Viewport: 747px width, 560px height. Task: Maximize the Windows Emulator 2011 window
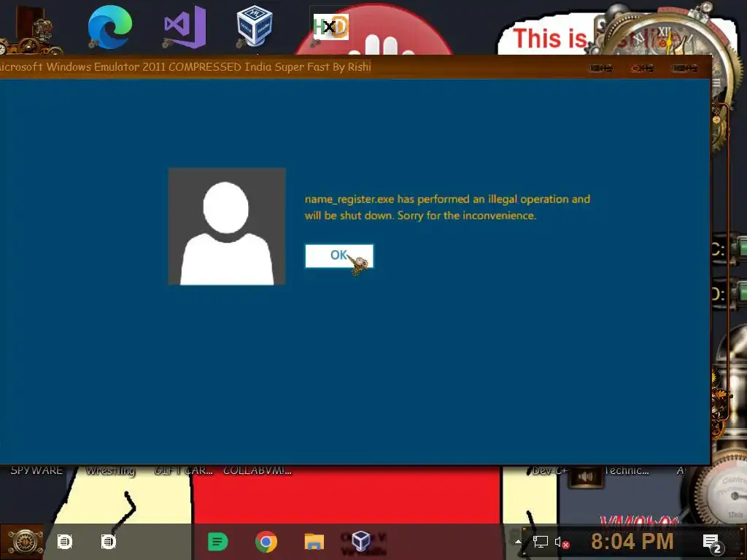(x=642, y=68)
